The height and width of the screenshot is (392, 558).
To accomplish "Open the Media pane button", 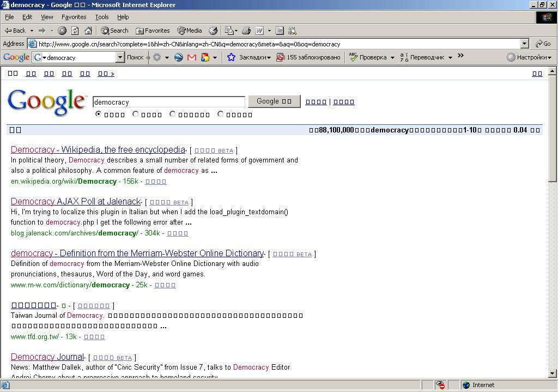I will tap(190, 31).
